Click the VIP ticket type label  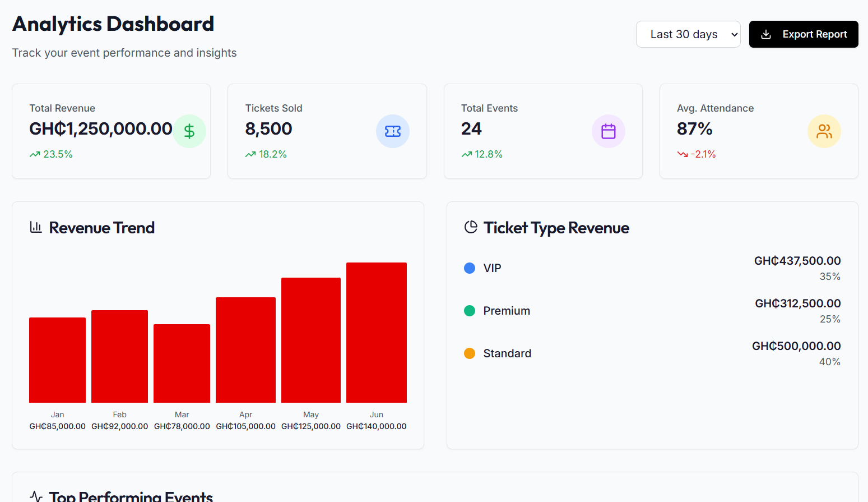(x=493, y=268)
